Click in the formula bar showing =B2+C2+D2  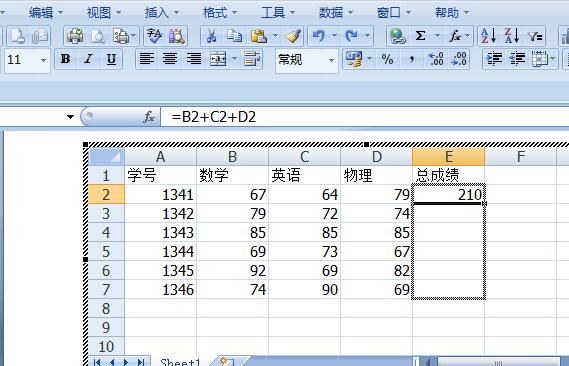(365, 117)
